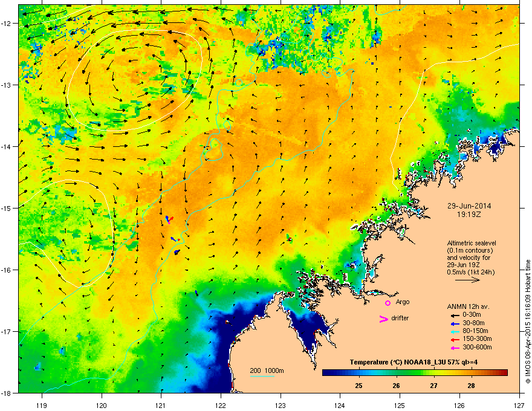Viewport: 532px width, 411px height.
Task: Click the Temperature NOAA18_L3U color bar title
Action: coord(414,362)
